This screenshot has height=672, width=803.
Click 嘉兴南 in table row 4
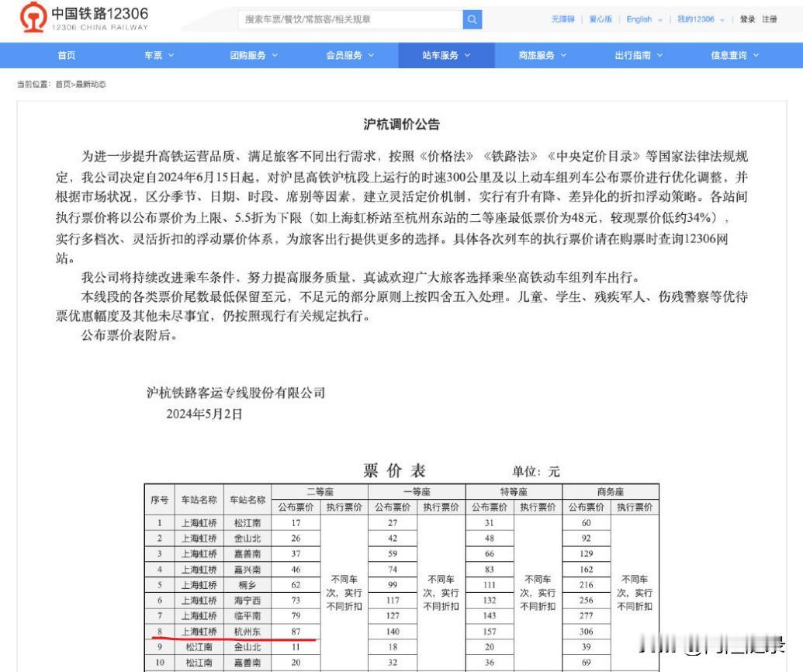[x=247, y=570]
